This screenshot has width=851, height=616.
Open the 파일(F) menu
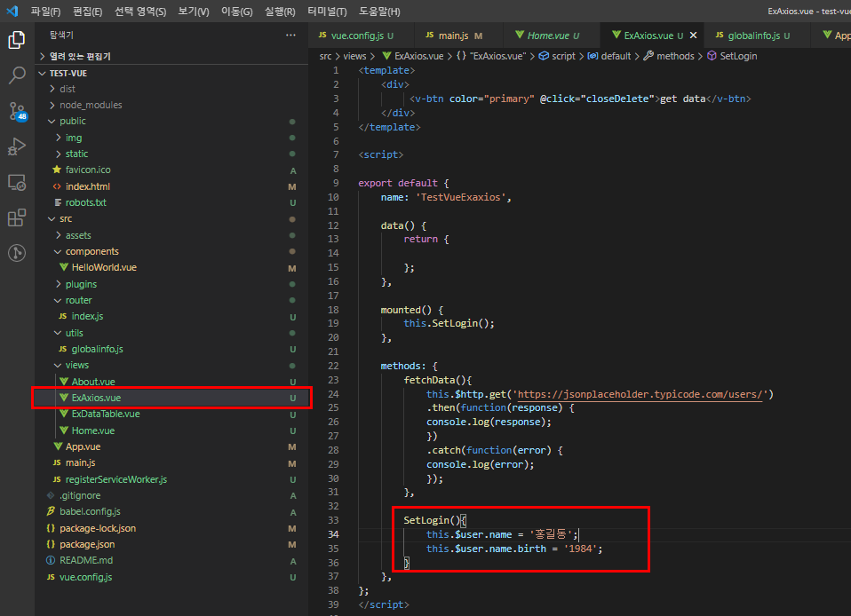[45, 12]
